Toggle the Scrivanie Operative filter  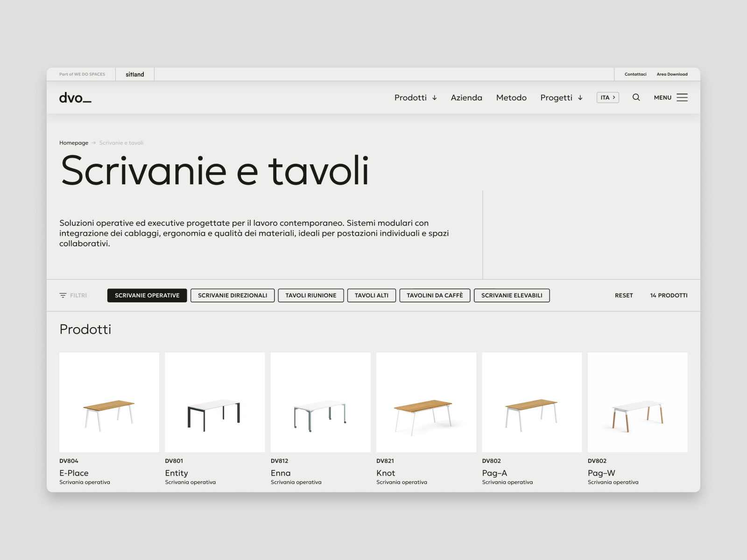click(x=147, y=295)
